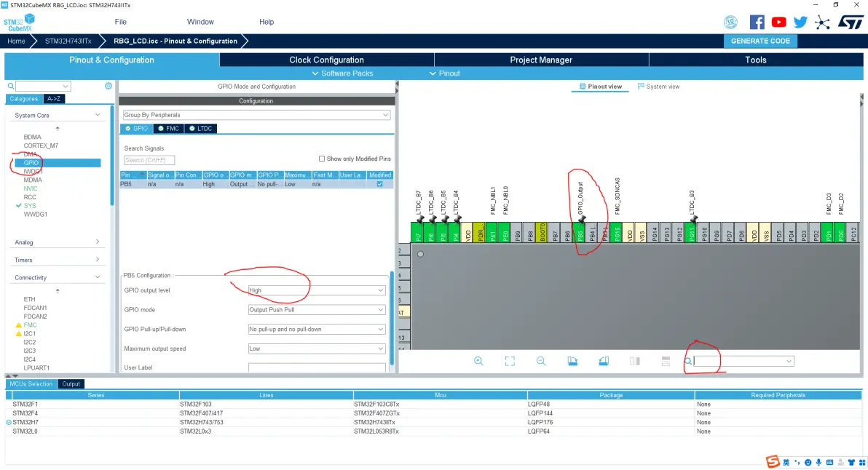This screenshot has width=868, height=470.
Task: Click the settings gear near category search
Action: pos(108,86)
